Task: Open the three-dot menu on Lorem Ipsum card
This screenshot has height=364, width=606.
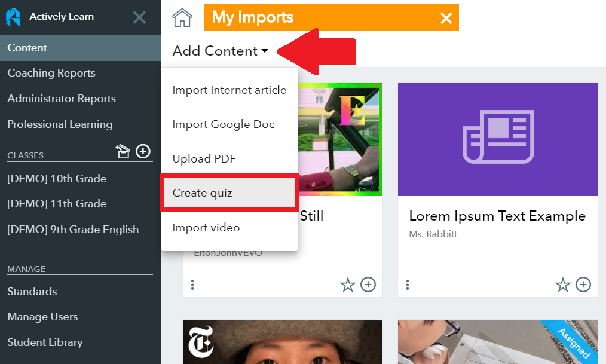Action: pos(408,285)
